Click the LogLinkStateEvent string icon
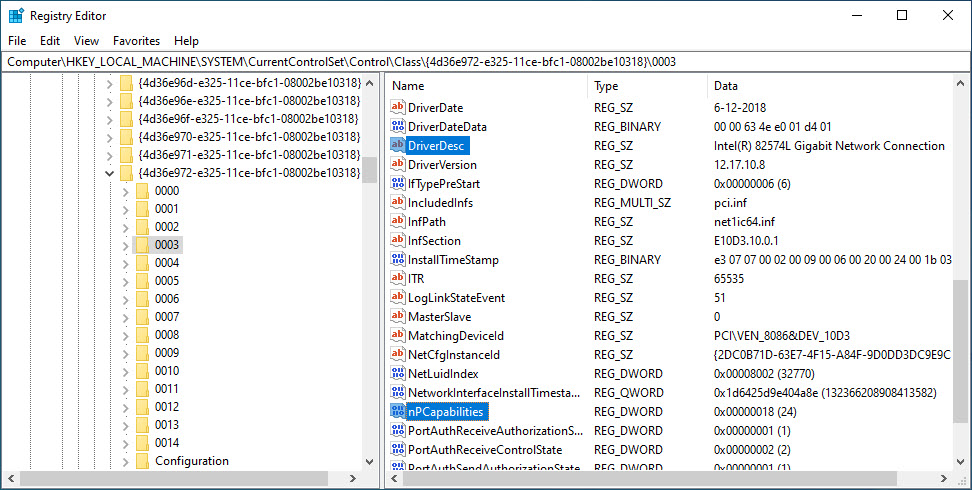This screenshot has height=490, width=972. click(397, 298)
